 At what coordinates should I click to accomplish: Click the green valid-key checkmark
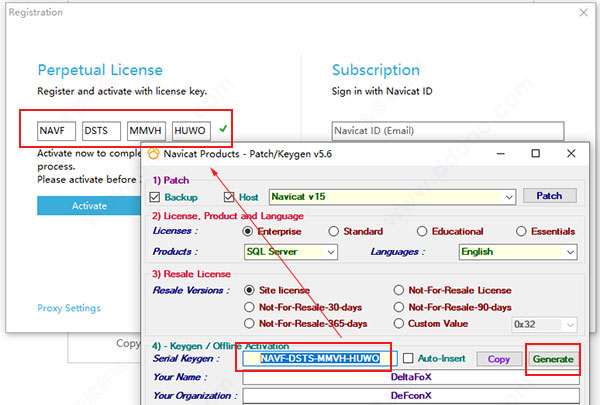(x=223, y=129)
